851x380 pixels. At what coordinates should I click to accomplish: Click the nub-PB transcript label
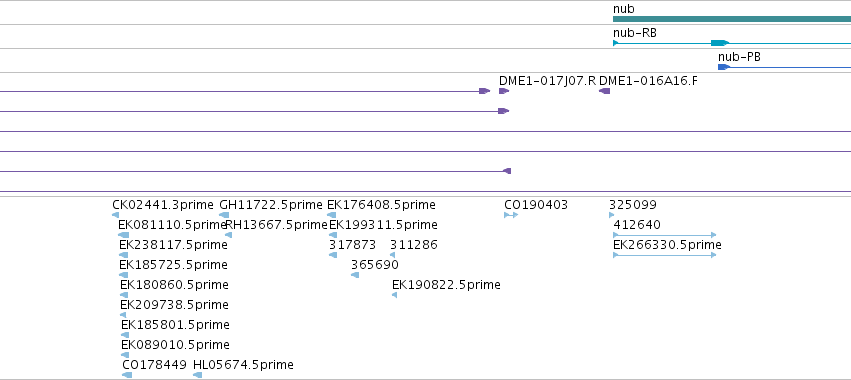point(739,57)
